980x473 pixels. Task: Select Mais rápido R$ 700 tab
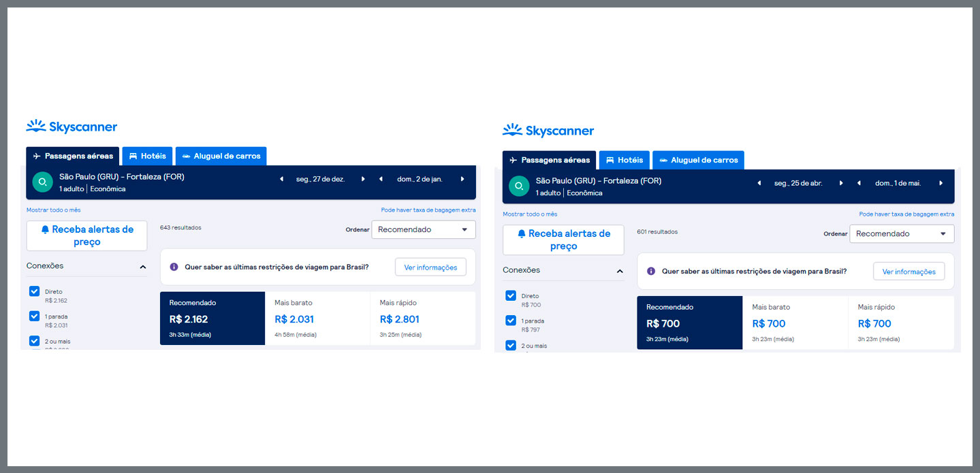click(x=901, y=323)
